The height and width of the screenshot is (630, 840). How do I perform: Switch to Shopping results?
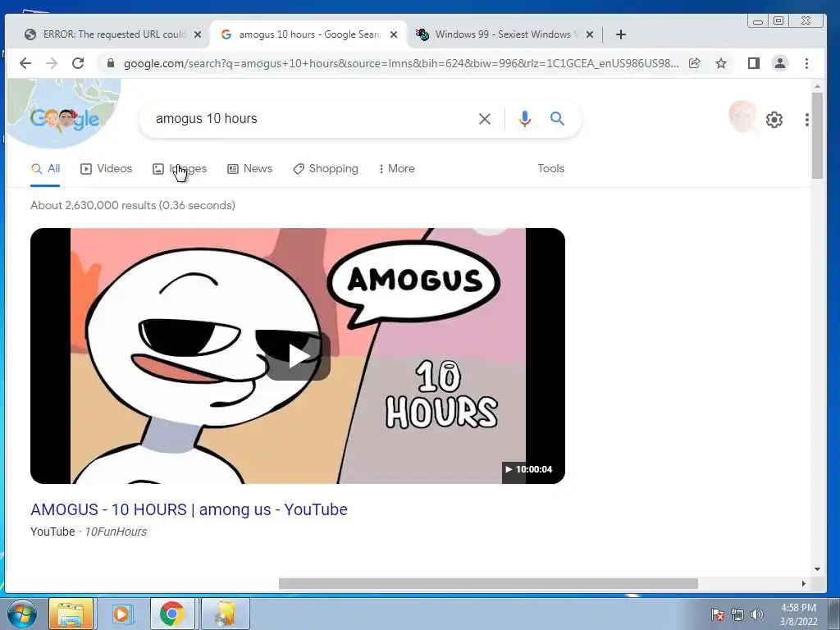(x=325, y=169)
